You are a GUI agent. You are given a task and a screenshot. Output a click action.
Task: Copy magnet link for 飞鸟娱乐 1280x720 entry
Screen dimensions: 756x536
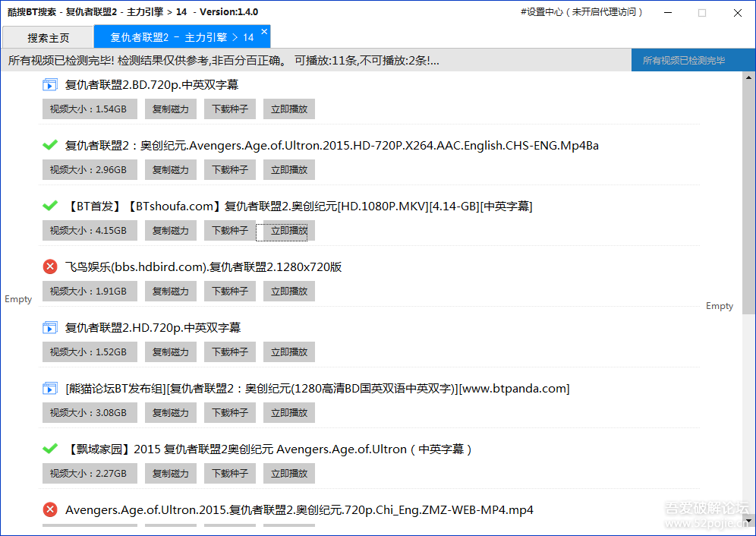coord(171,292)
